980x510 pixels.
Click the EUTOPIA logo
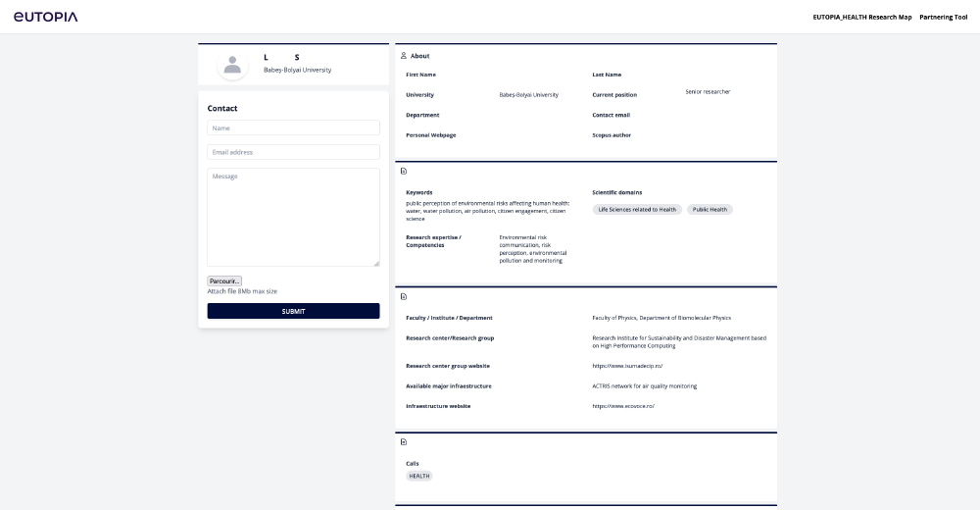45,17
